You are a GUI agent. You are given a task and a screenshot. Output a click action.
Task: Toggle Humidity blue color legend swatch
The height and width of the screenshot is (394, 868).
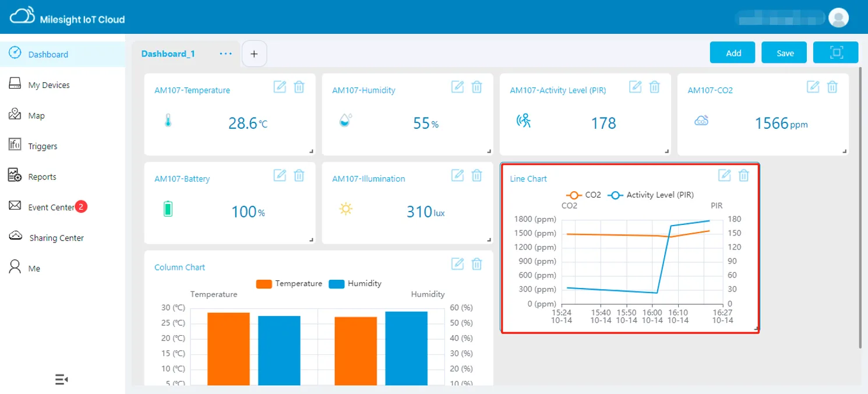337,284
